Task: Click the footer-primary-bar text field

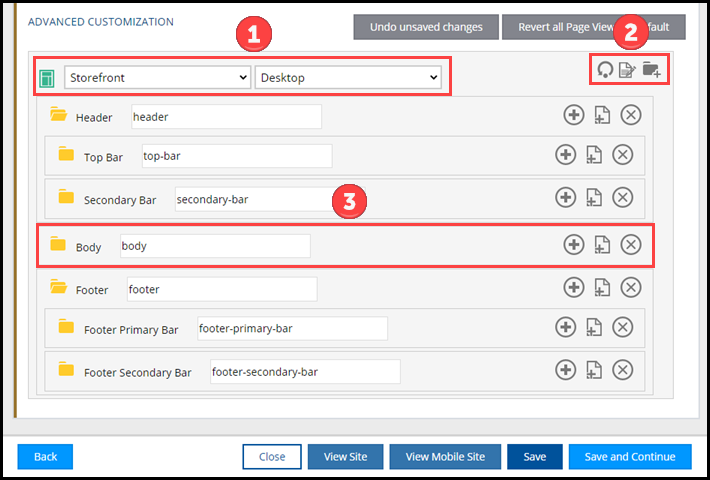Action: point(290,328)
